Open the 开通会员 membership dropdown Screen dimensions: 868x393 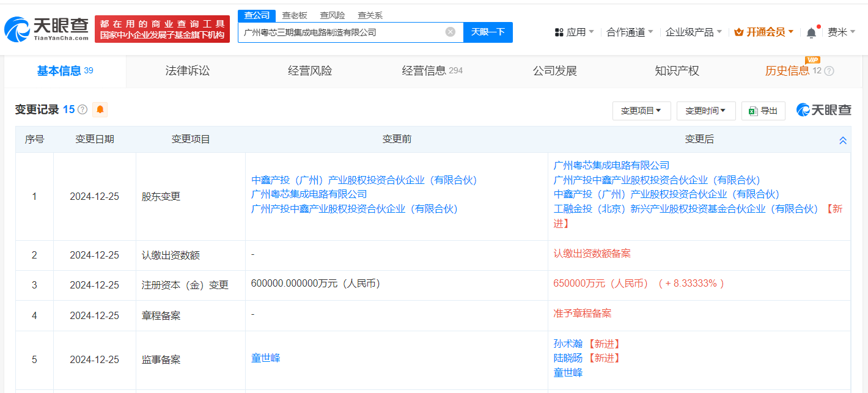764,32
